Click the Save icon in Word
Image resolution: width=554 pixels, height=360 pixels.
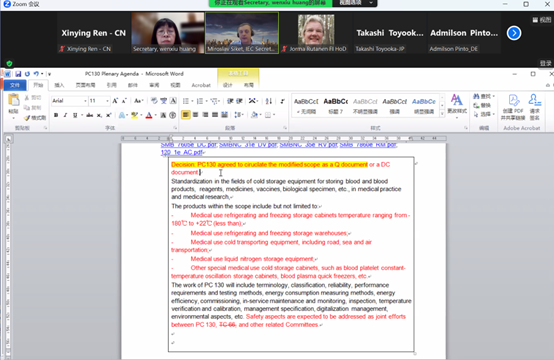pos(18,74)
